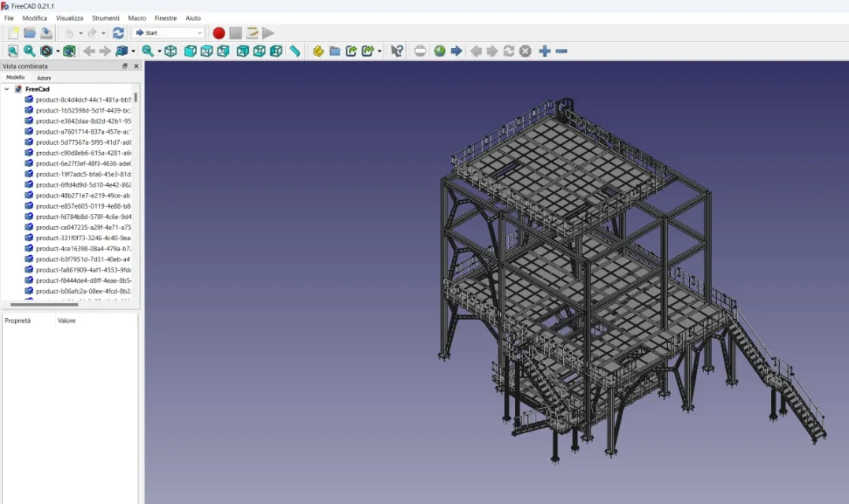The height and width of the screenshot is (504, 849).
Task: Select the measure distance ruler tool
Action: coord(295,51)
